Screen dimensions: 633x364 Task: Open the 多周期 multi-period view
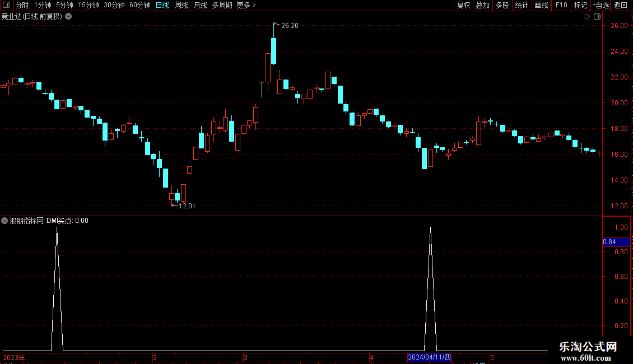point(222,5)
